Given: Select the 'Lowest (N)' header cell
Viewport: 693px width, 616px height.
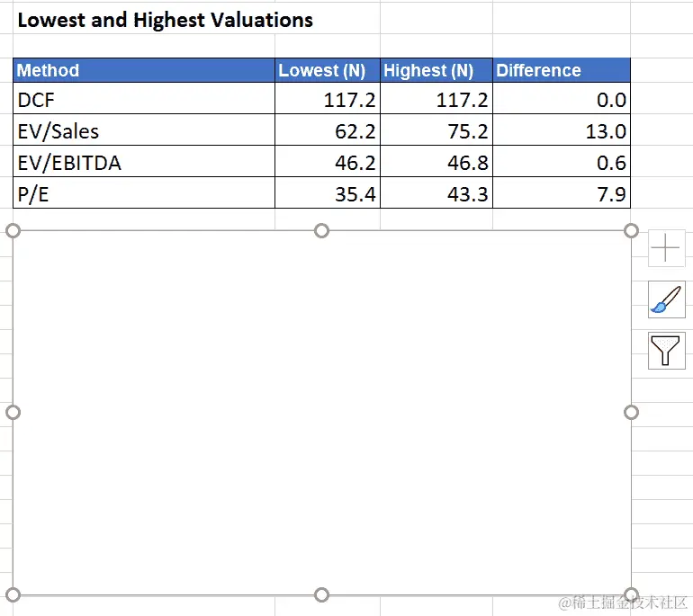Looking at the screenshot, I should 328,70.
